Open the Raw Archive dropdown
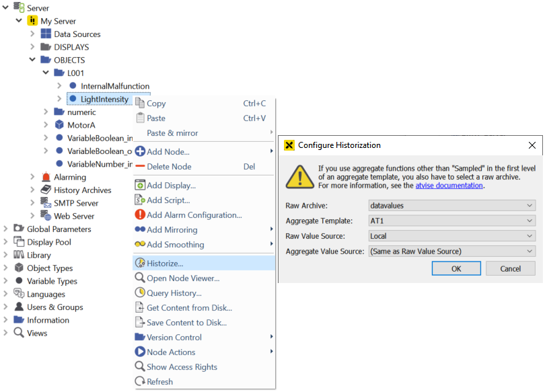The width and height of the screenshot is (547, 392). [x=451, y=205]
